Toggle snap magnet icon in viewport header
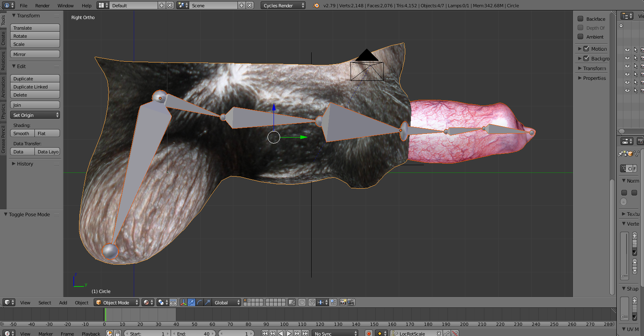Viewport: 644px width, 336px height. 312,302
